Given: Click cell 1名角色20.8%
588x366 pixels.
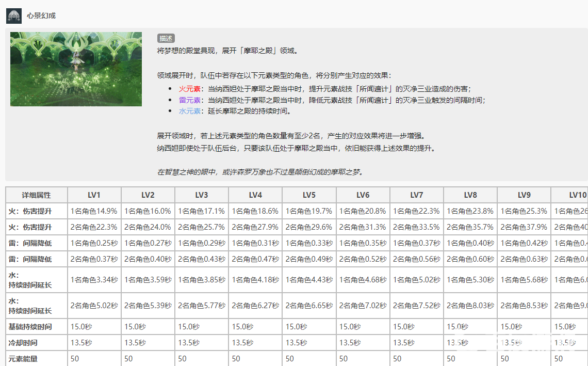Looking at the screenshot, I should click(x=363, y=211).
